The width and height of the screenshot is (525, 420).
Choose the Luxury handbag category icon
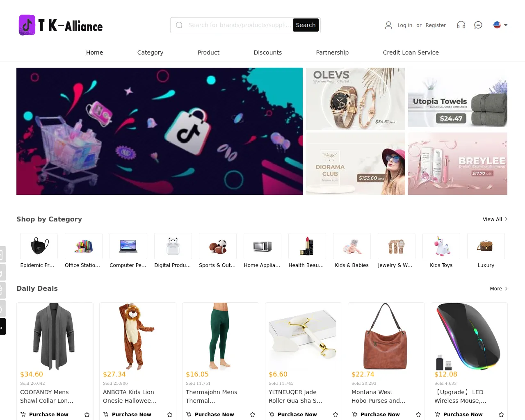(486, 246)
